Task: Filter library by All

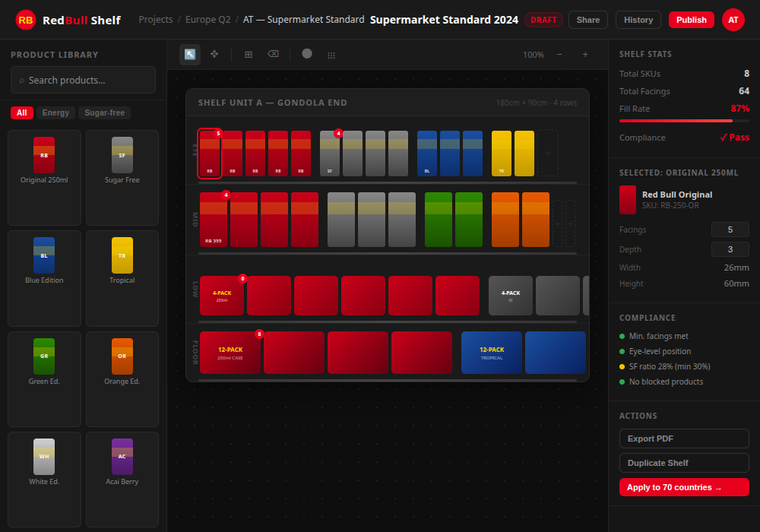Action: coord(22,113)
